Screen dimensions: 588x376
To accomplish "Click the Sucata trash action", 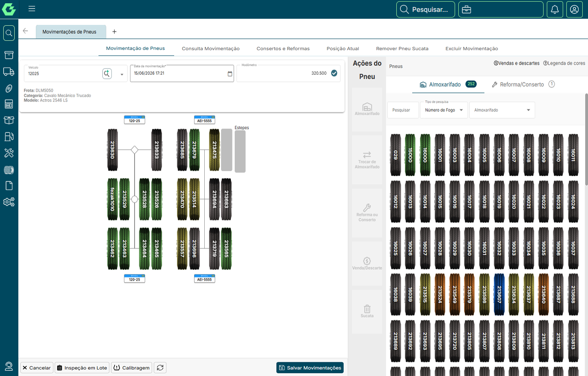I will coord(367,311).
